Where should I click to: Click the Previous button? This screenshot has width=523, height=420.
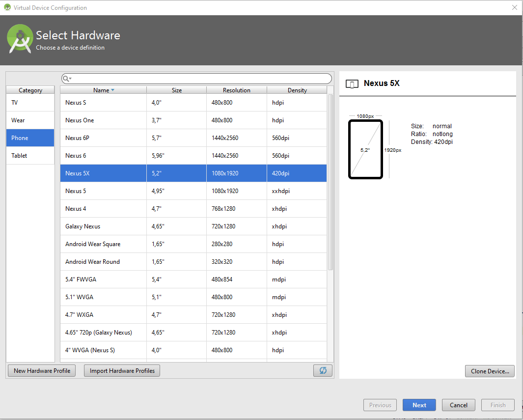pyautogui.click(x=380, y=405)
